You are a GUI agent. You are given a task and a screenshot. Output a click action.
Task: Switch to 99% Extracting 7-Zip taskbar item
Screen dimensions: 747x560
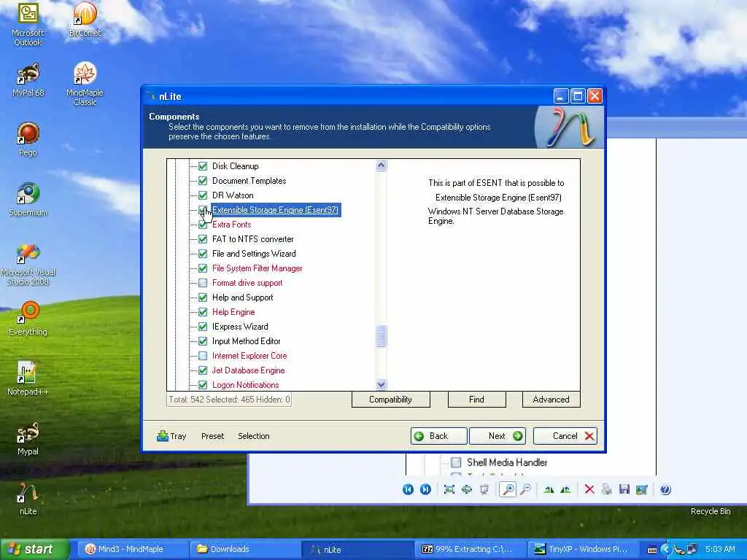pyautogui.click(x=471, y=550)
